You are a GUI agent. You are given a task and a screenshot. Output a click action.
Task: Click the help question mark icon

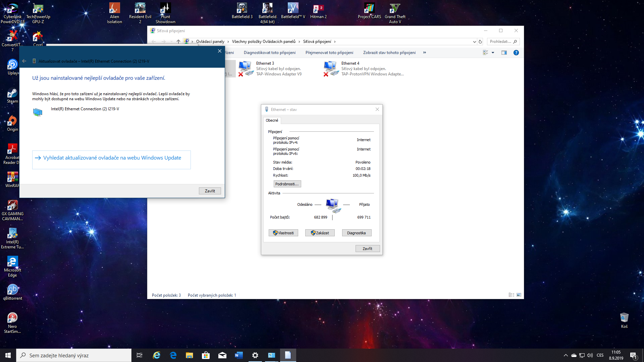coord(516,53)
